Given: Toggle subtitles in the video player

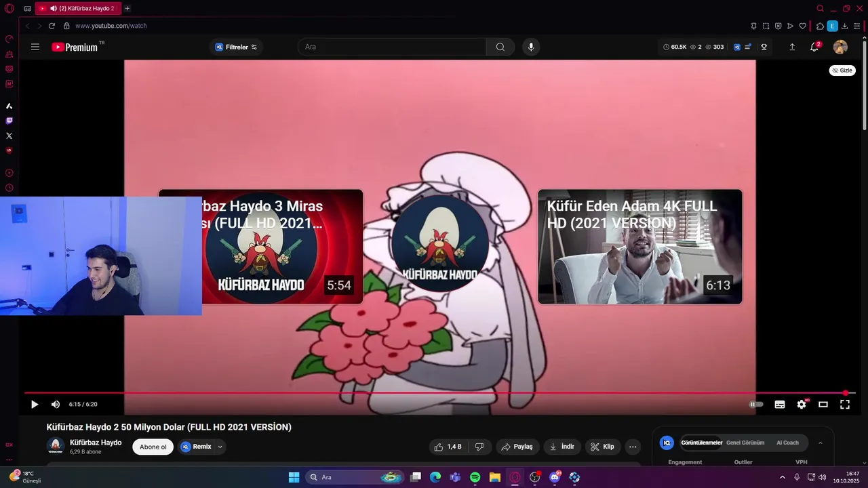Looking at the screenshot, I should tap(780, 404).
